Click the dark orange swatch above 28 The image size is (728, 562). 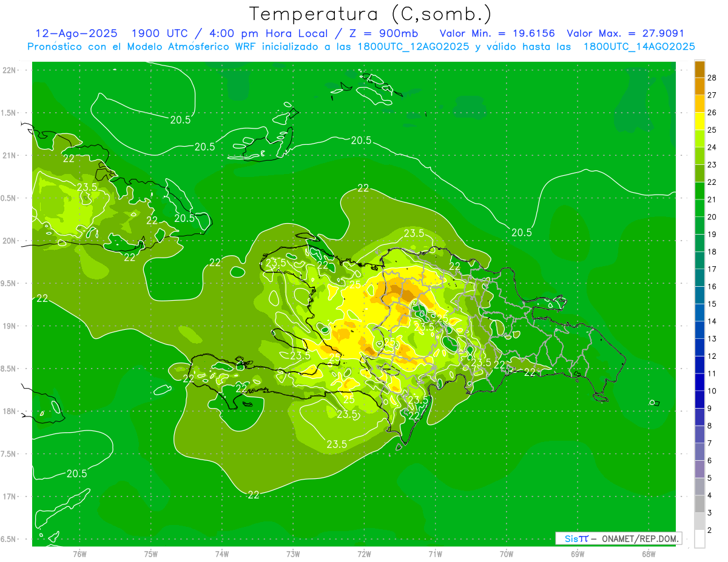pyautogui.click(x=699, y=69)
